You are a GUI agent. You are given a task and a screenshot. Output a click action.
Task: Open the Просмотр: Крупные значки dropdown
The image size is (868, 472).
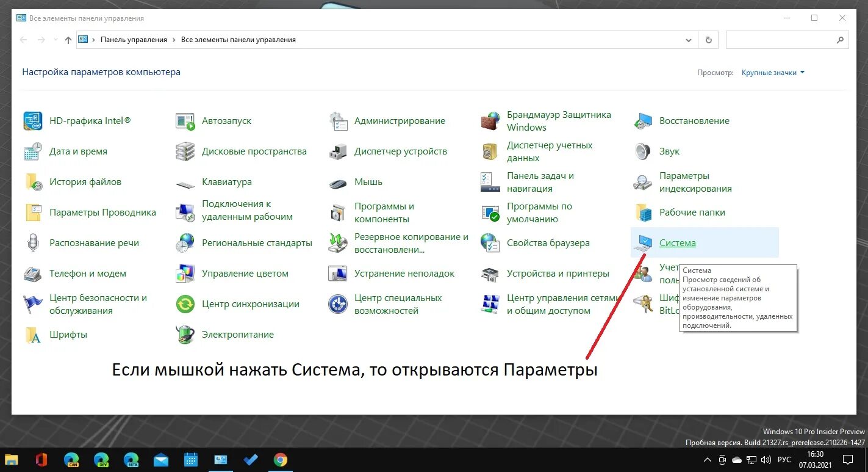coord(773,73)
